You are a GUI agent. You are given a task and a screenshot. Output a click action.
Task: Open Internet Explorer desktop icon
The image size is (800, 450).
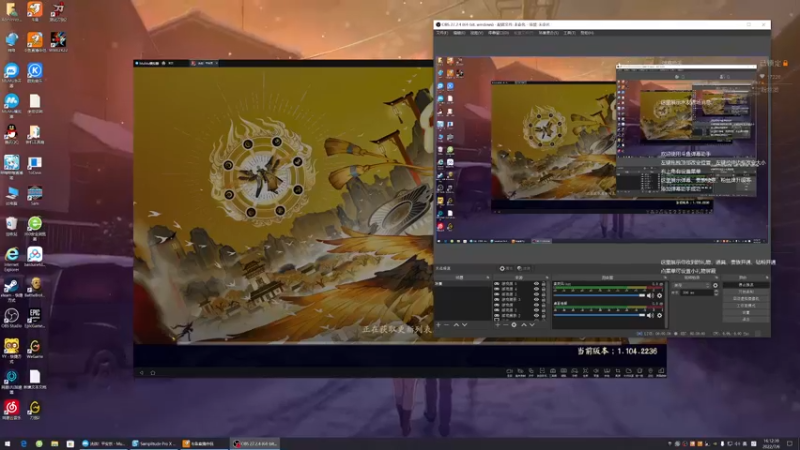click(x=11, y=258)
